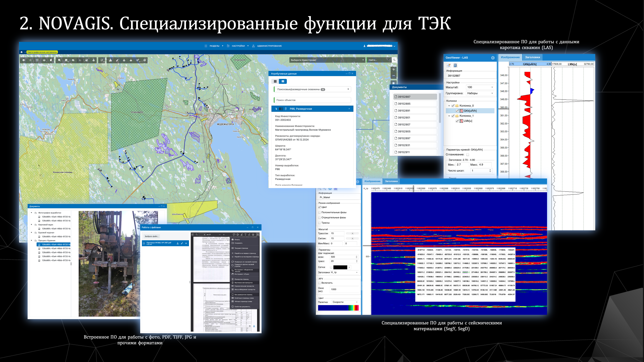Collapse the Р86, Разведочная section
Screen dimensions: 644x362
[x=349, y=109]
